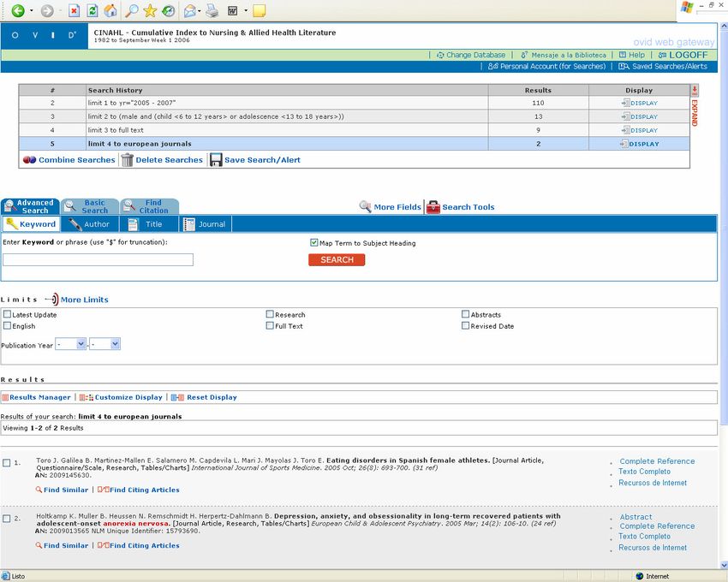Click the LOGOFF link
This screenshot has width=728, height=582.
point(688,55)
